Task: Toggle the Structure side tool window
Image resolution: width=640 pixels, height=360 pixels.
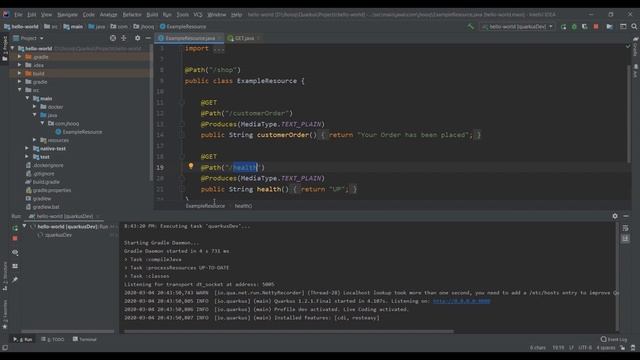Action: point(5,276)
